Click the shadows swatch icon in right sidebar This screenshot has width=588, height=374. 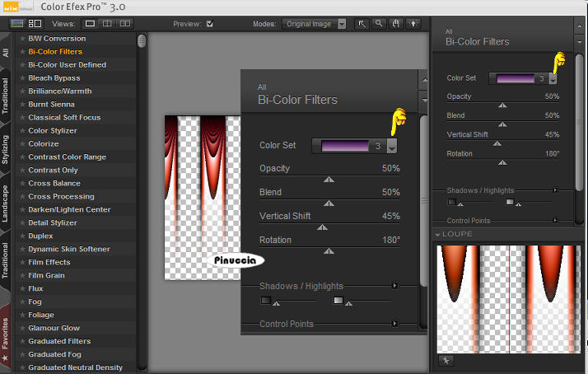coord(452,202)
